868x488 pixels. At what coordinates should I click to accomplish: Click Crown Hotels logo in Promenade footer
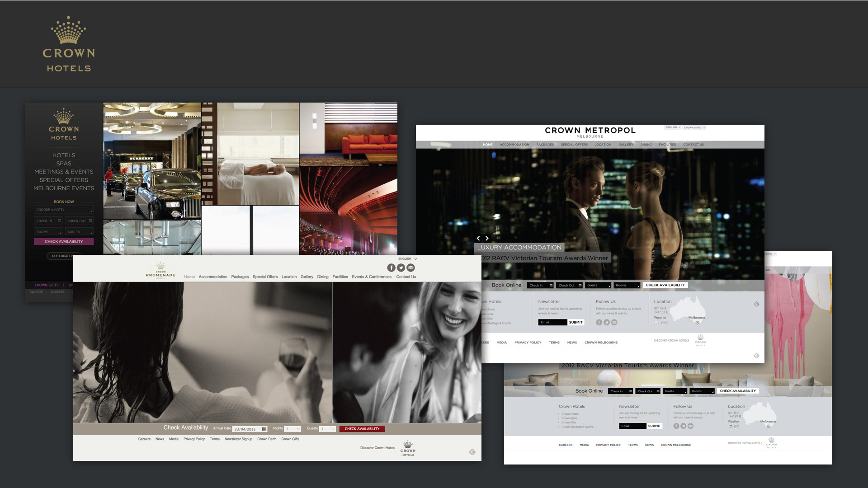tap(408, 448)
